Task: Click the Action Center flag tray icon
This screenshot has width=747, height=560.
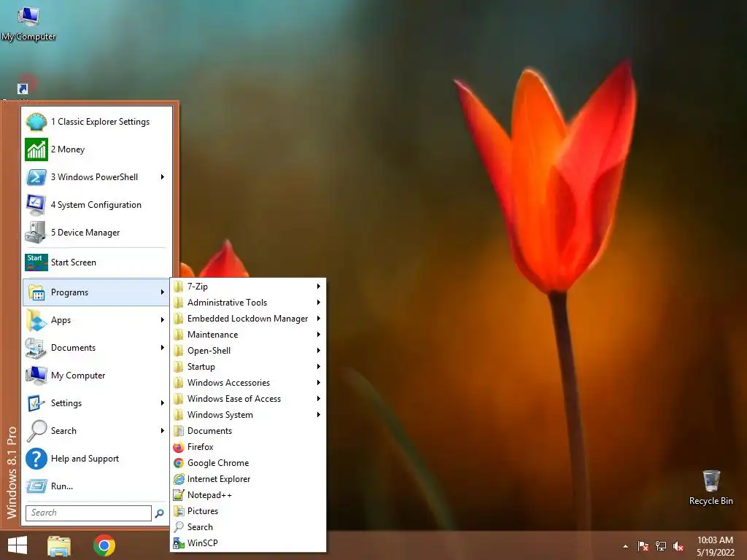Action: click(643, 546)
